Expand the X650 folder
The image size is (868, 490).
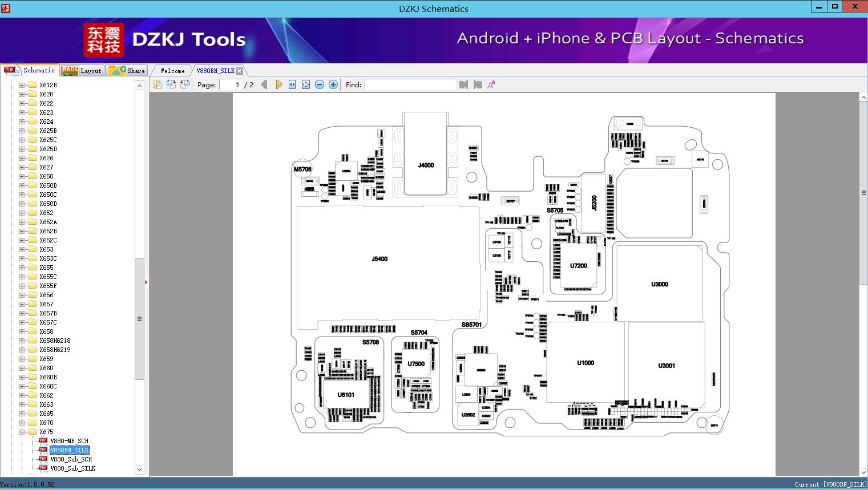22,176
